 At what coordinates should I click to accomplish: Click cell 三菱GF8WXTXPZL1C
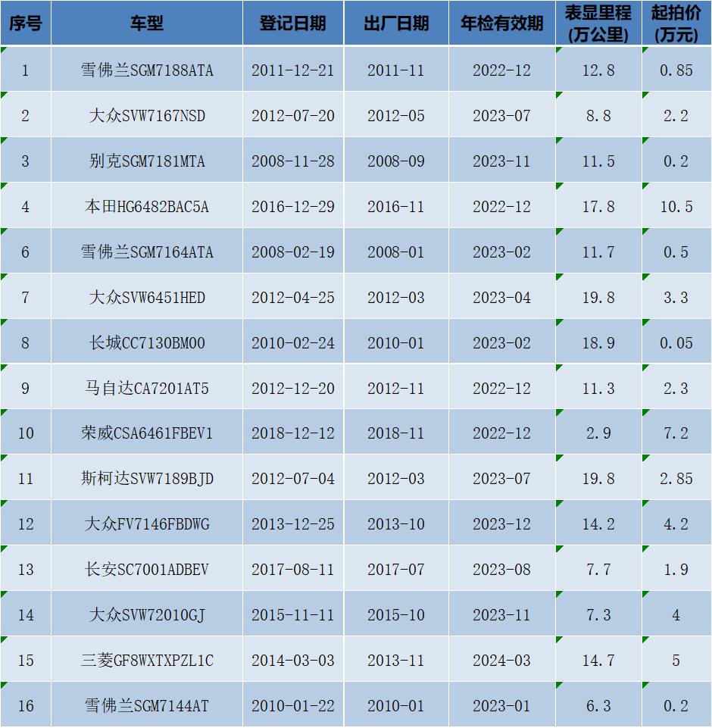(147, 660)
